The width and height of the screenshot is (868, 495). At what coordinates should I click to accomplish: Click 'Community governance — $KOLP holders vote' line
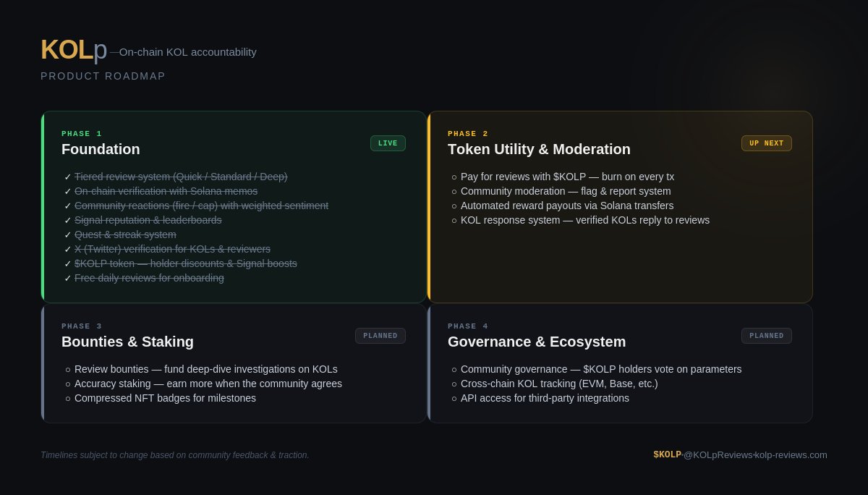(x=601, y=369)
